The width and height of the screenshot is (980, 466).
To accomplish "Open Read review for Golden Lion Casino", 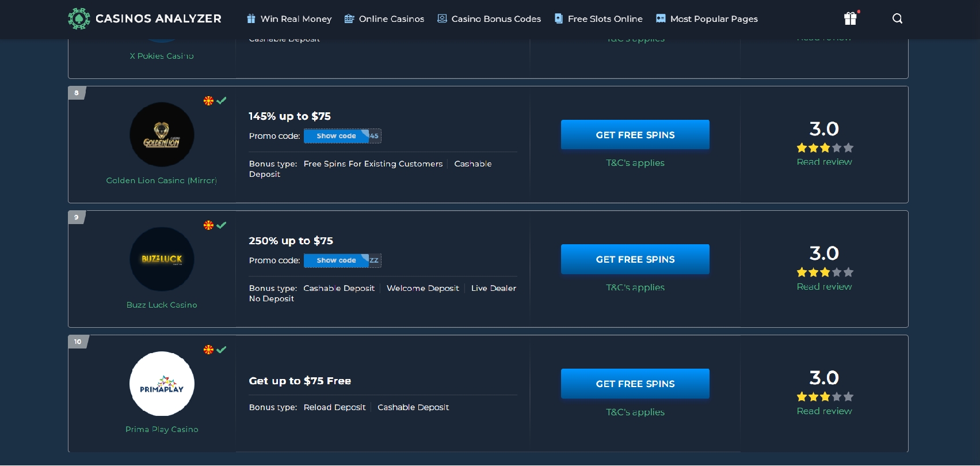I will click(824, 162).
